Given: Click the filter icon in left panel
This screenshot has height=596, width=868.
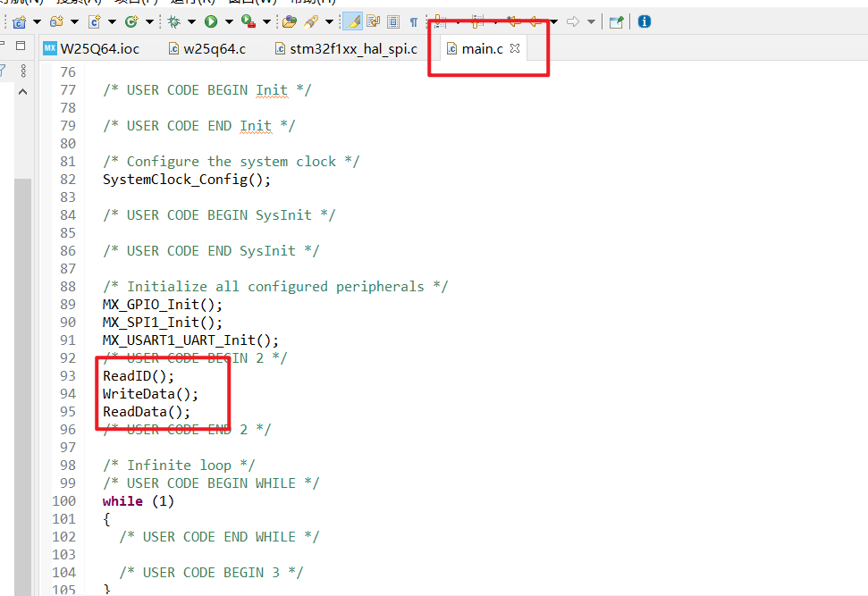Looking at the screenshot, I should point(2,71).
